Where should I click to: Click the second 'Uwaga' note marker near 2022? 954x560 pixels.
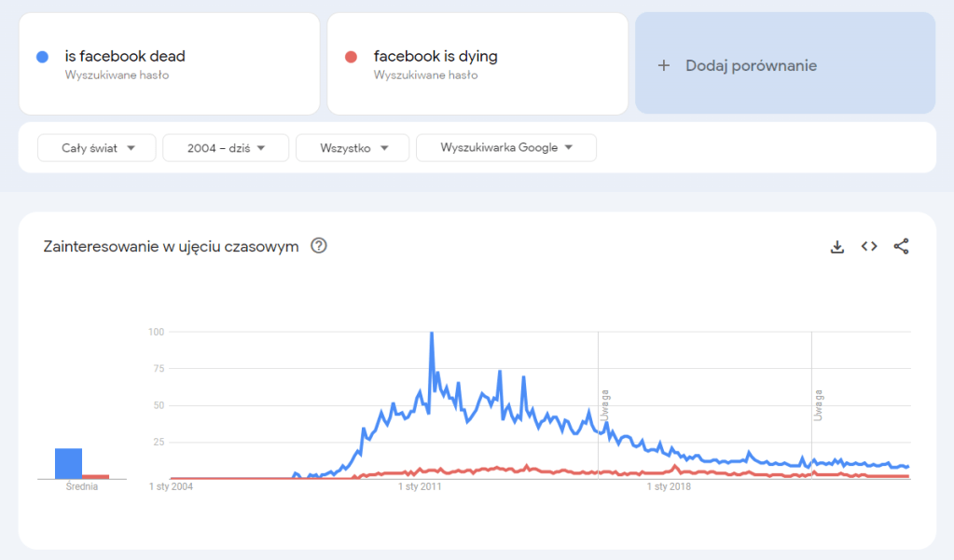[818, 404]
